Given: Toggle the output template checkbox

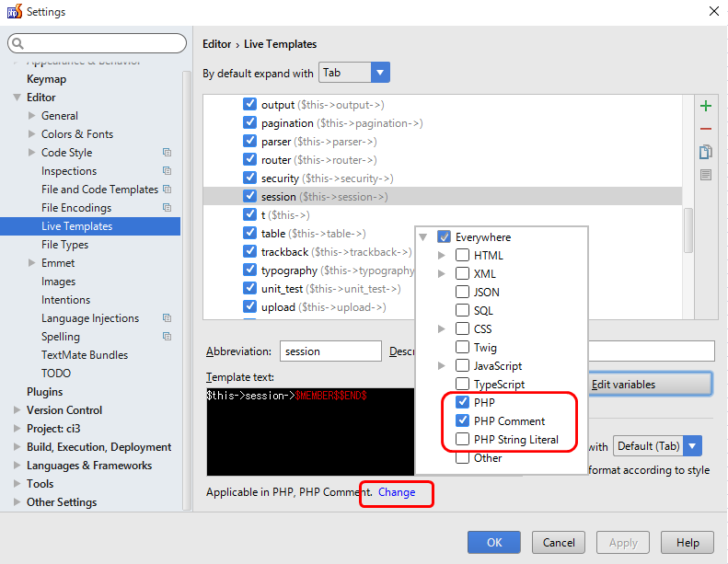Looking at the screenshot, I should (x=249, y=104).
